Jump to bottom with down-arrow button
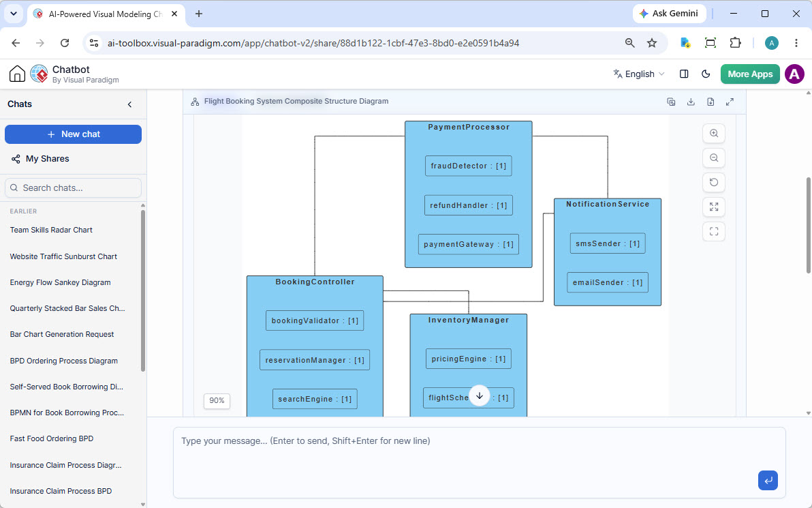Screen dimensions: 812x508 click(x=480, y=396)
